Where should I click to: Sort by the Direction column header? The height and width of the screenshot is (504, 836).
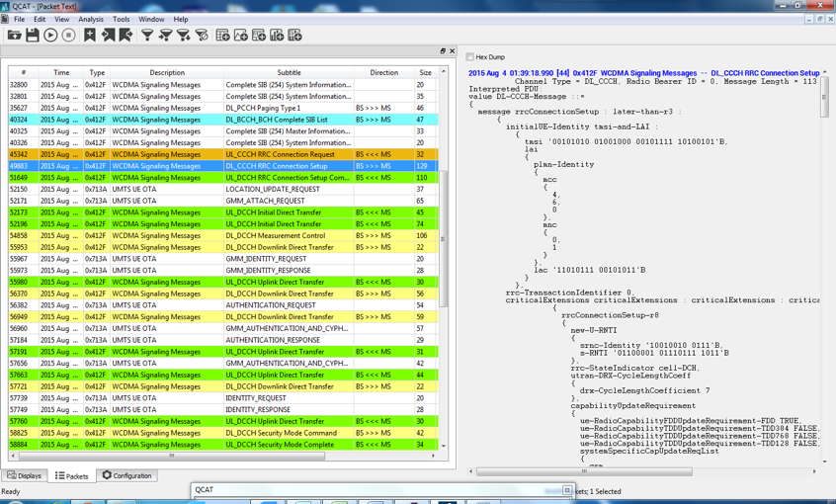pyautogui.click(x=383, y=72)
